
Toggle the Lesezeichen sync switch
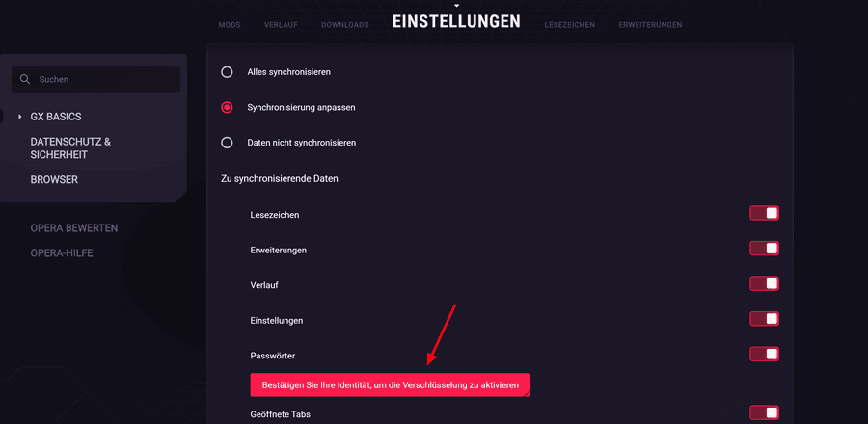pos(764,213)
